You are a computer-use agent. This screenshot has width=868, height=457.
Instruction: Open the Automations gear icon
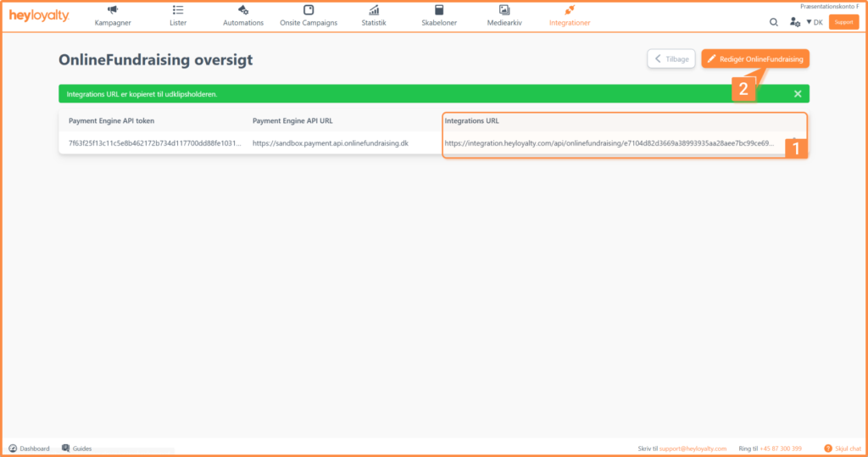(x=243, y=9)
